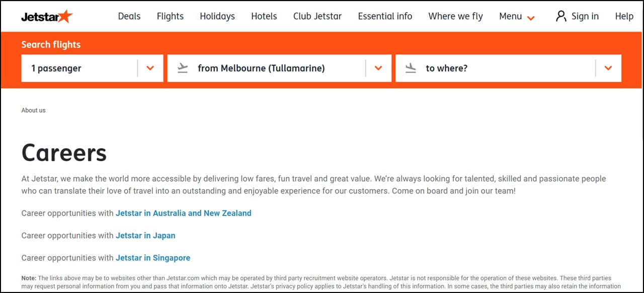Expand the Menu chevron
This screenshot has width=644, height=293.
coord(531,18)
